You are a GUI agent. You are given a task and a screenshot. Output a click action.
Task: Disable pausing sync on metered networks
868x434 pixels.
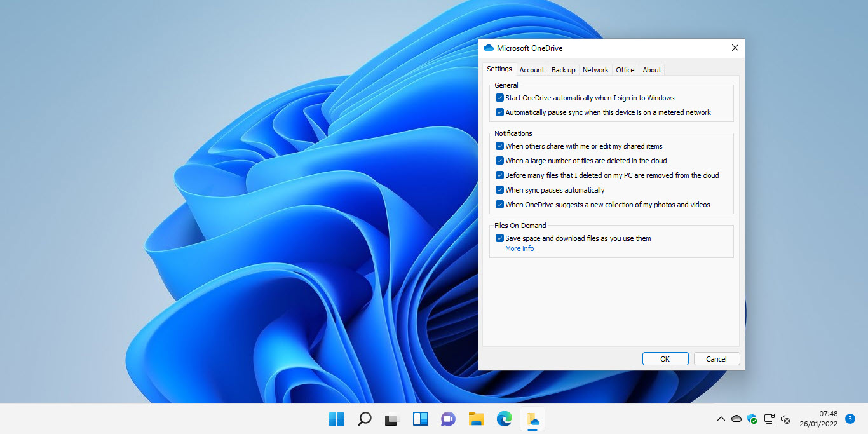tap(499, 112)
